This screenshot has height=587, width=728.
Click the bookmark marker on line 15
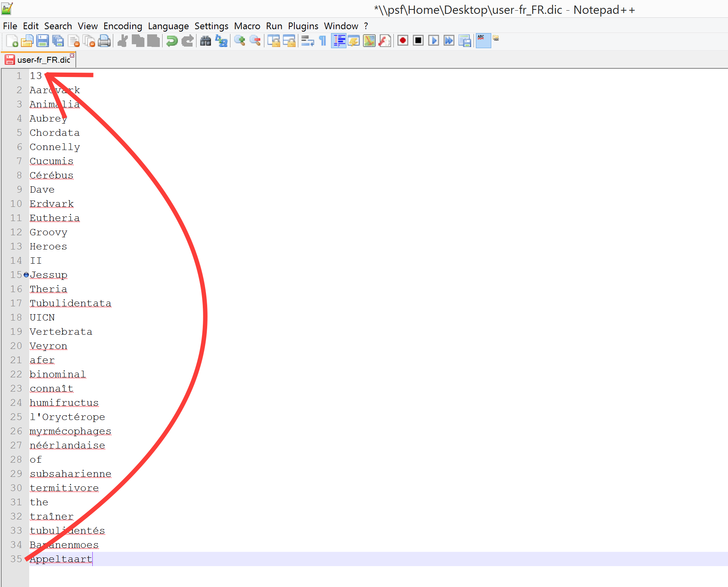(x=26, y=275)
